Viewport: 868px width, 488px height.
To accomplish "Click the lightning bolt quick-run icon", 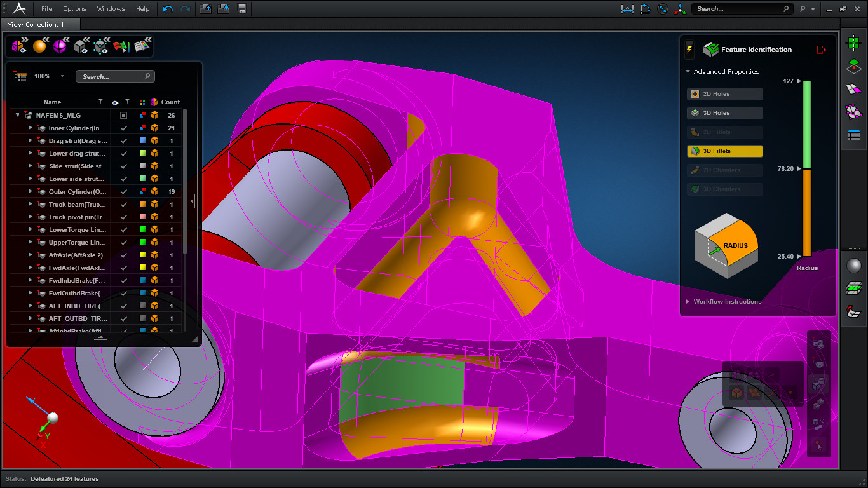I will [689, 50].
